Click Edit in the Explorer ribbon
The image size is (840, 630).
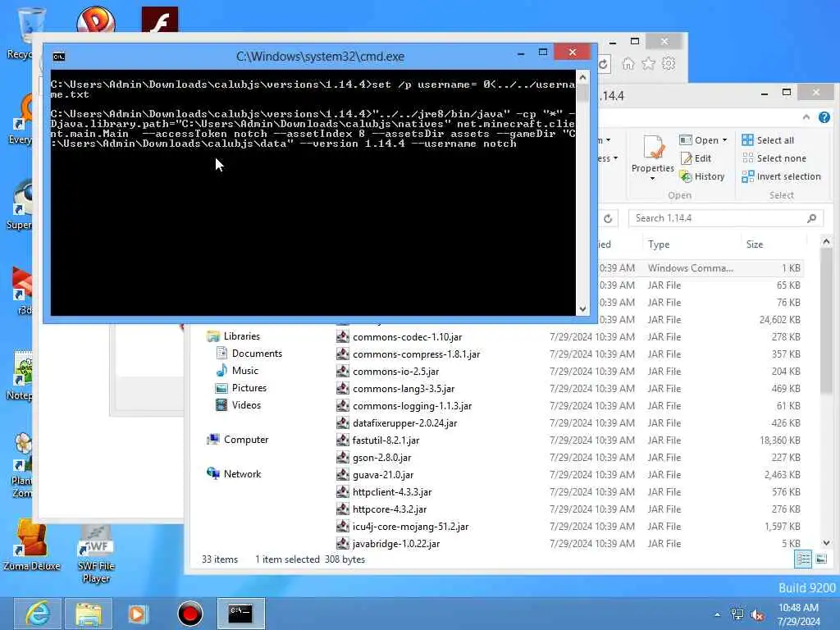(696, 158)
